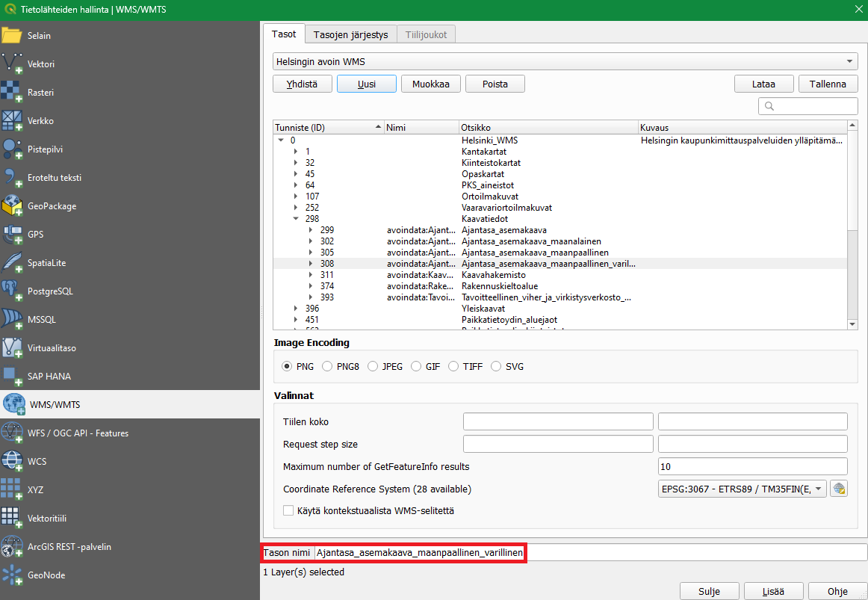Select the Vektori source icon
This screenshot has width=868, height=600.
coord(13,64)
